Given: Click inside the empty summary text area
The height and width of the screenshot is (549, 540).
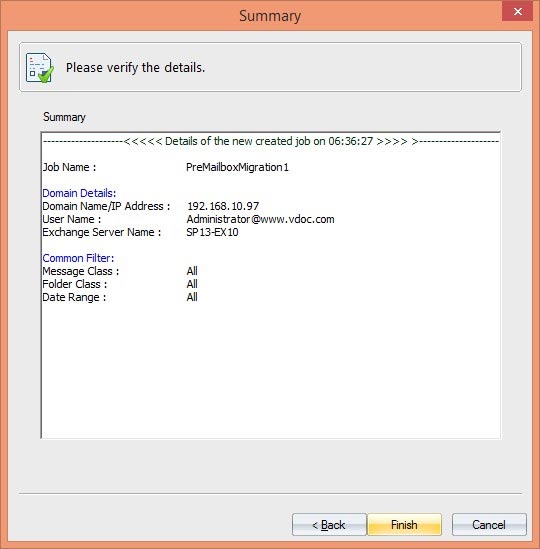Looking at the screenshot, I should coord(271,371).
